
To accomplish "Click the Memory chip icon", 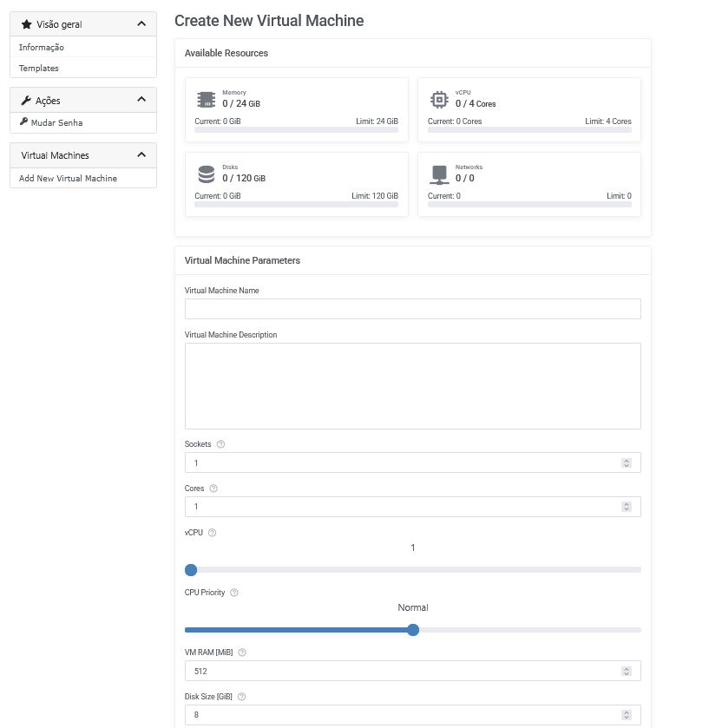I will pos(206,100).
